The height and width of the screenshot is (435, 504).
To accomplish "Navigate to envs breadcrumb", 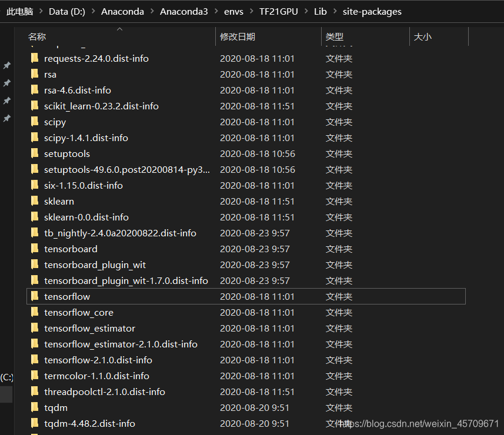I will (233, 12).
